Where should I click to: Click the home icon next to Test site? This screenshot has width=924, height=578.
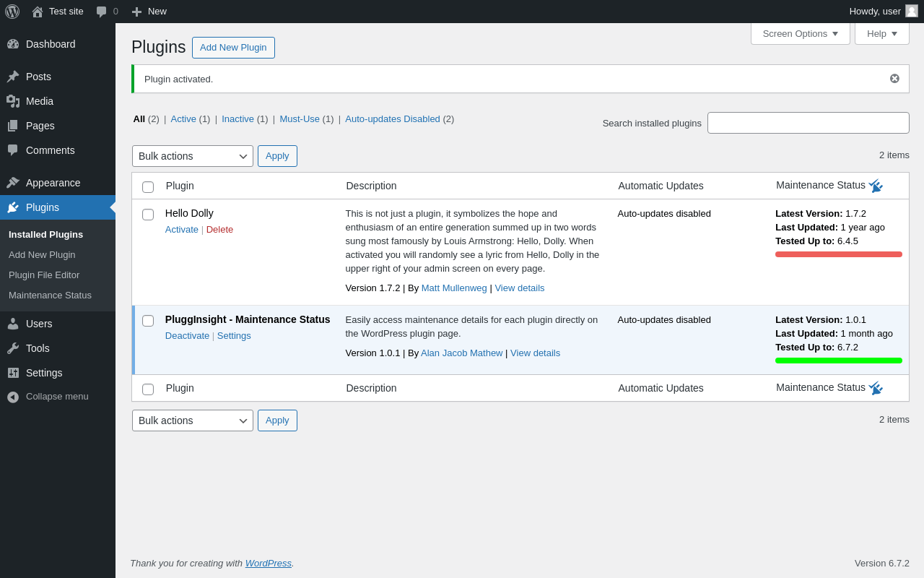[x=38, y=12]
